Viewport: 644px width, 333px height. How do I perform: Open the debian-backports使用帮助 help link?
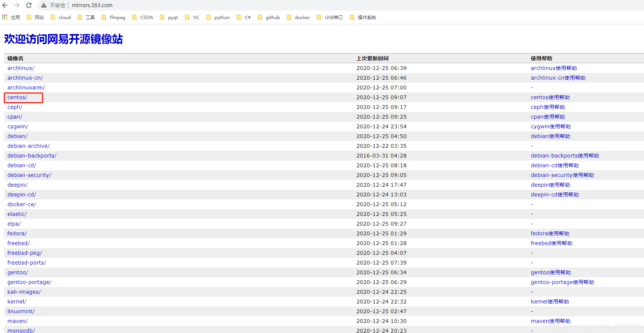[x=565, y=156]
